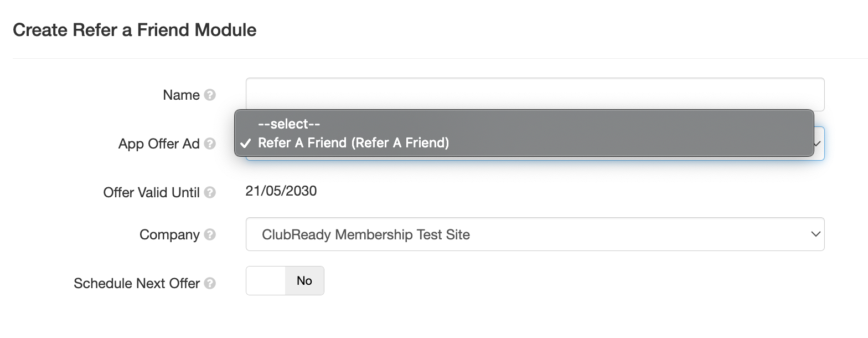Click the Create Refer a Friend Module heading
Viewport: 868px width, 338px height.
tap(135, 30)
